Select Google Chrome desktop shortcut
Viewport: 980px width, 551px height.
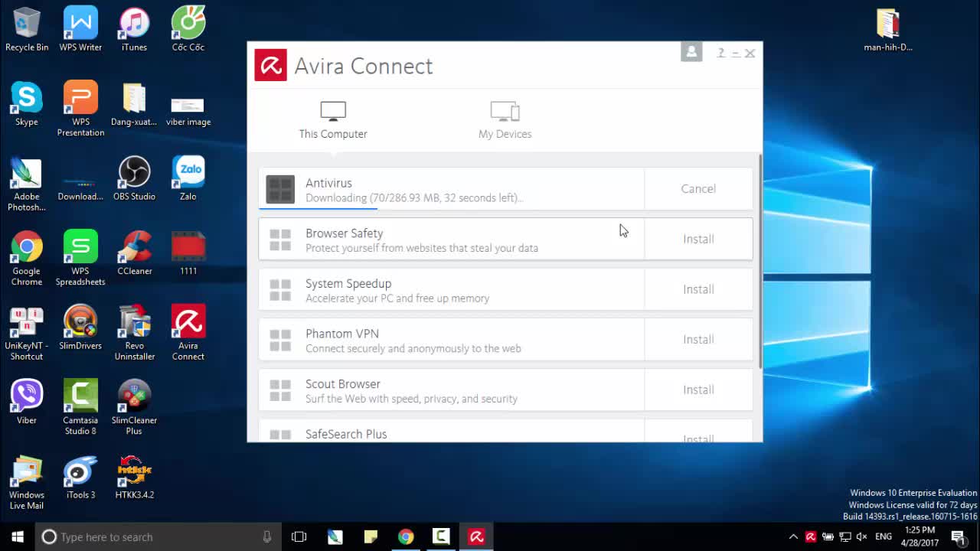click(x=27, y=259)
